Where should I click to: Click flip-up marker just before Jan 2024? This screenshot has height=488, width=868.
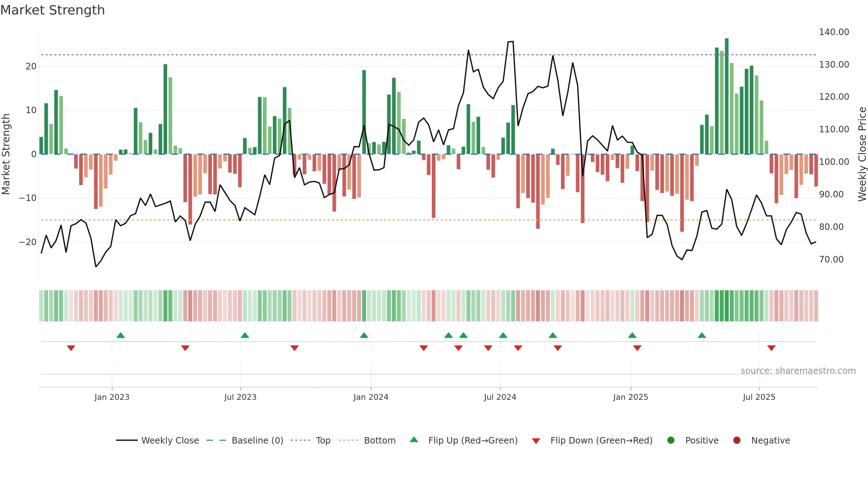(x=364, y=335)
